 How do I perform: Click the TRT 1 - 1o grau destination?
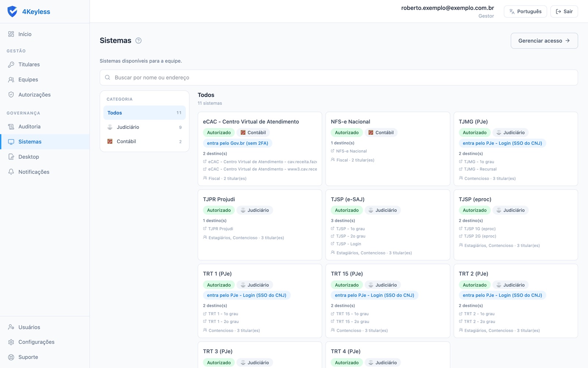[223, 314]
